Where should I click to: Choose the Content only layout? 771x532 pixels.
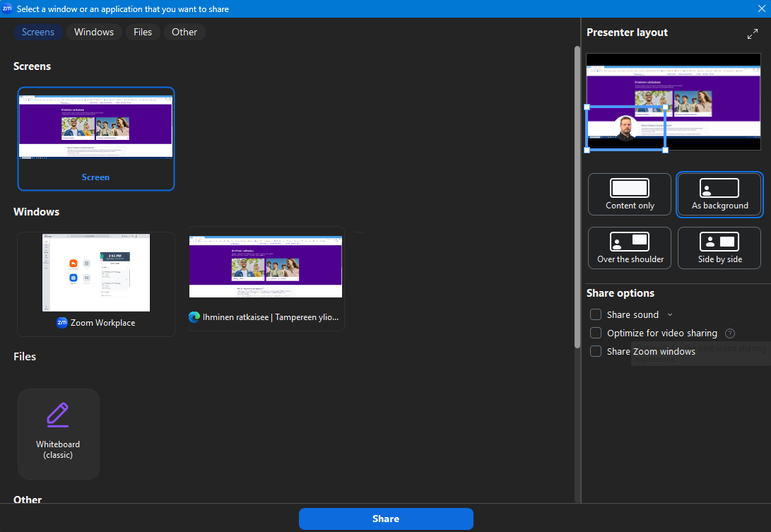(630, 194)
